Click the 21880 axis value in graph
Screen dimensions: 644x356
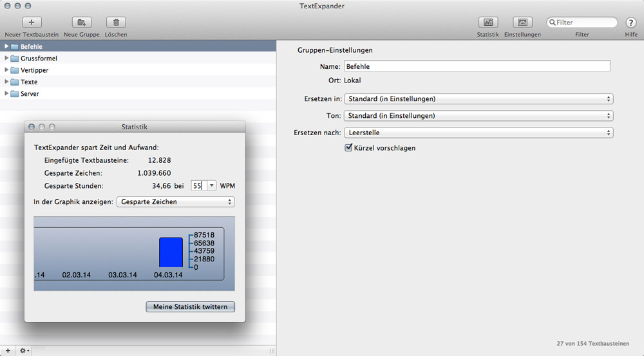point(204,259)
